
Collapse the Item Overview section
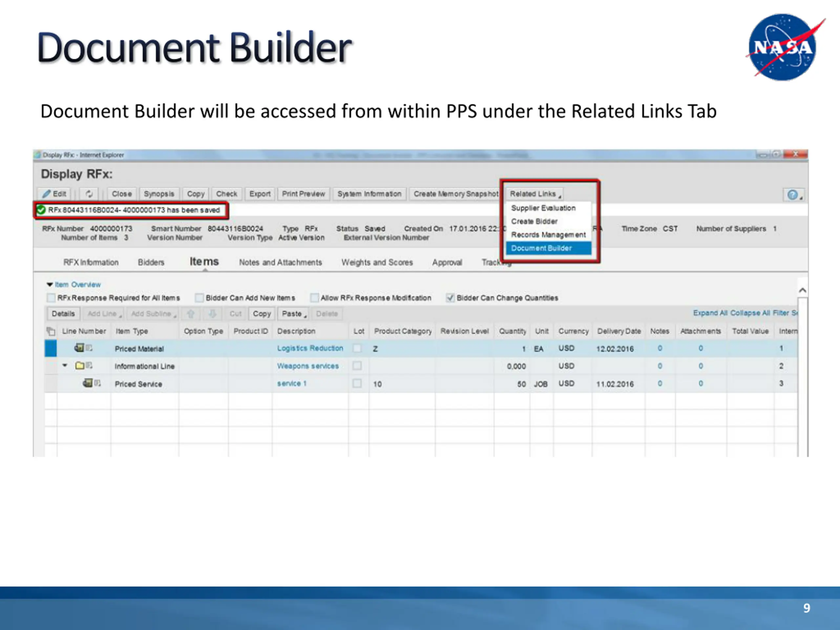50,284
